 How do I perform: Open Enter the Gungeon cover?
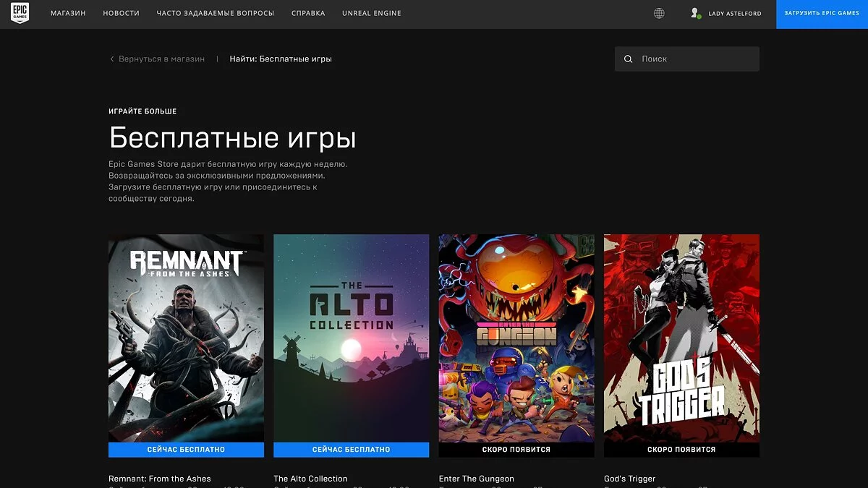pos(516,338)
